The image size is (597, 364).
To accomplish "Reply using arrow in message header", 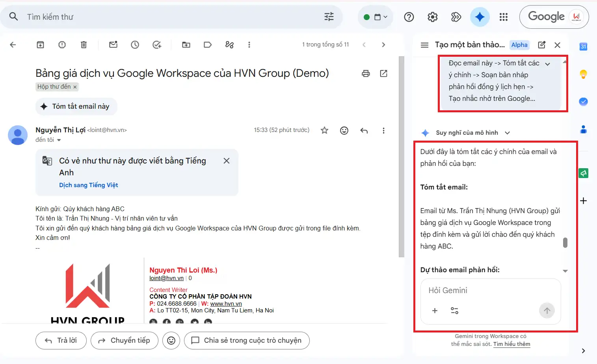I will (x=364, y=130).
